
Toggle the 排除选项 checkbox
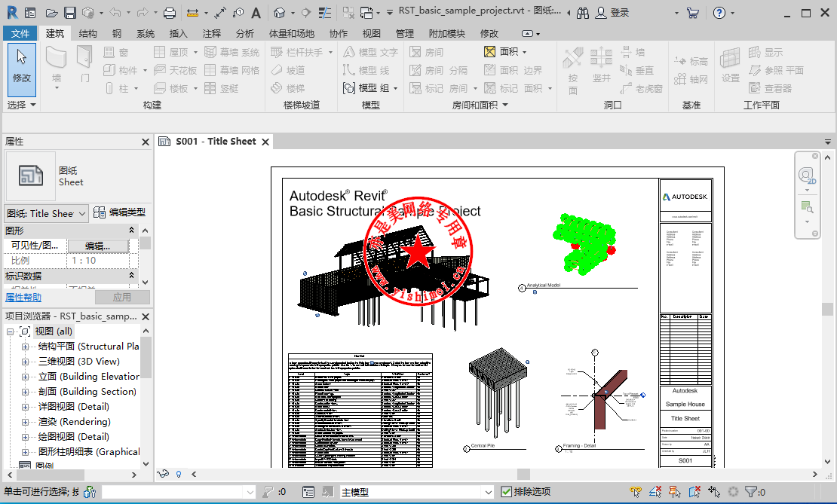[506, 492]
